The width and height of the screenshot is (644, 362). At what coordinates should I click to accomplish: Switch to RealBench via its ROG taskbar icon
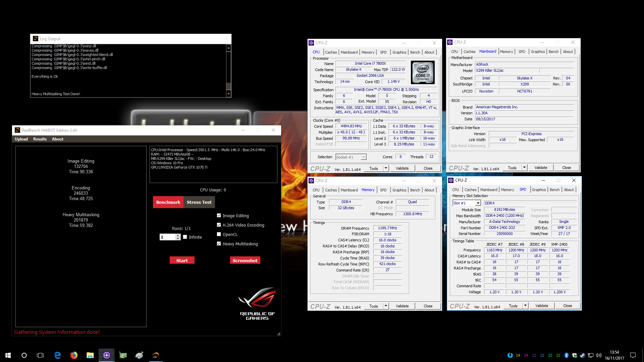[156, 355]
